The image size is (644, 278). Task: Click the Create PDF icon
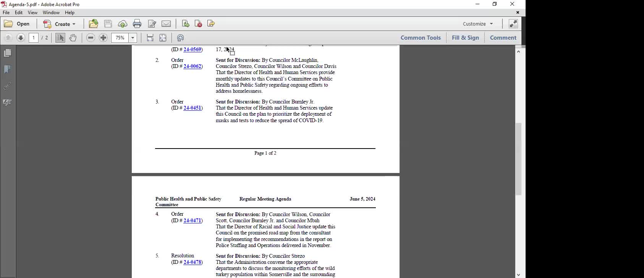[47, 24]
